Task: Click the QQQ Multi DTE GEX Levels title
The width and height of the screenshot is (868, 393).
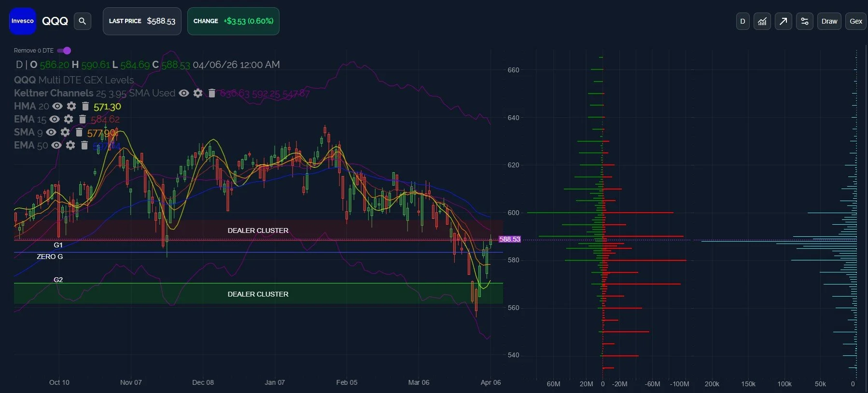Action: coord(74,80)
